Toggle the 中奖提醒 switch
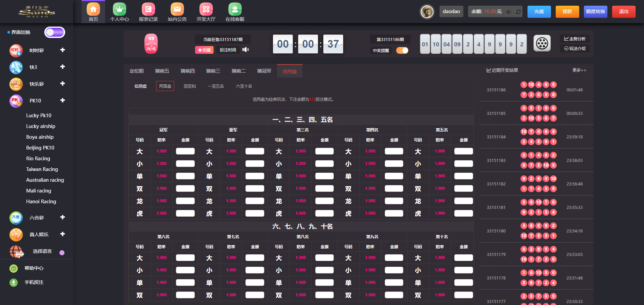The height and width of the screenshot is (305, 644). [x=402, y=50]
